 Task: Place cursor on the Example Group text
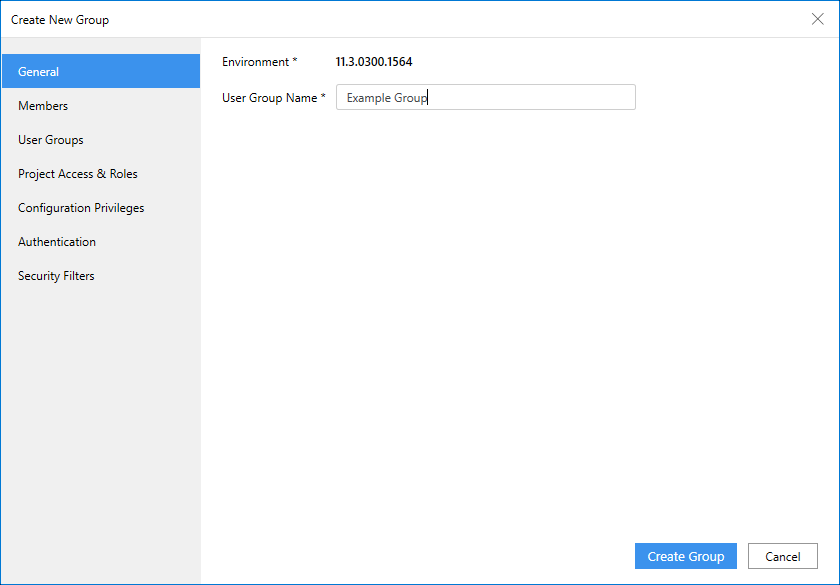pos(386,98)
